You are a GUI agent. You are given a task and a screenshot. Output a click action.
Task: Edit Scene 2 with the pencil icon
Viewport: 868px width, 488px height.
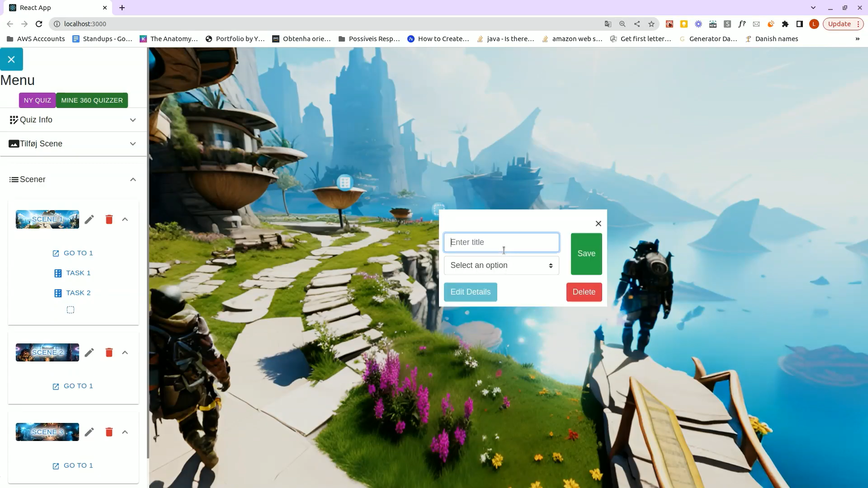point(90,352)
